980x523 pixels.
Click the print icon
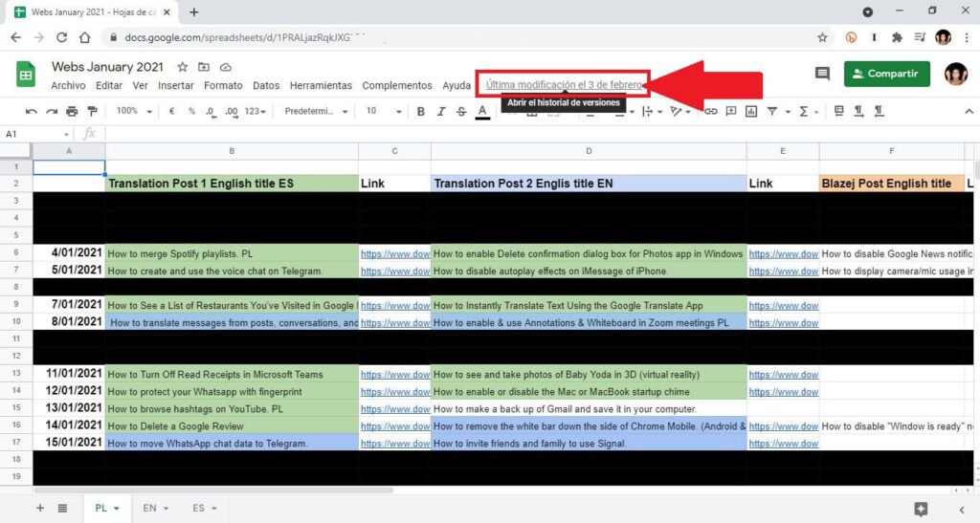tap(72, 112)
